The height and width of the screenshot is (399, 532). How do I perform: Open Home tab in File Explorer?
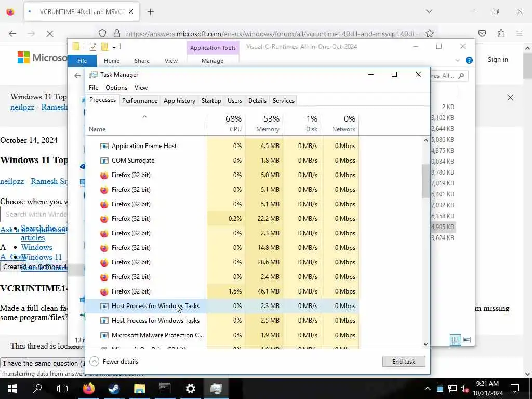(112, 61)
